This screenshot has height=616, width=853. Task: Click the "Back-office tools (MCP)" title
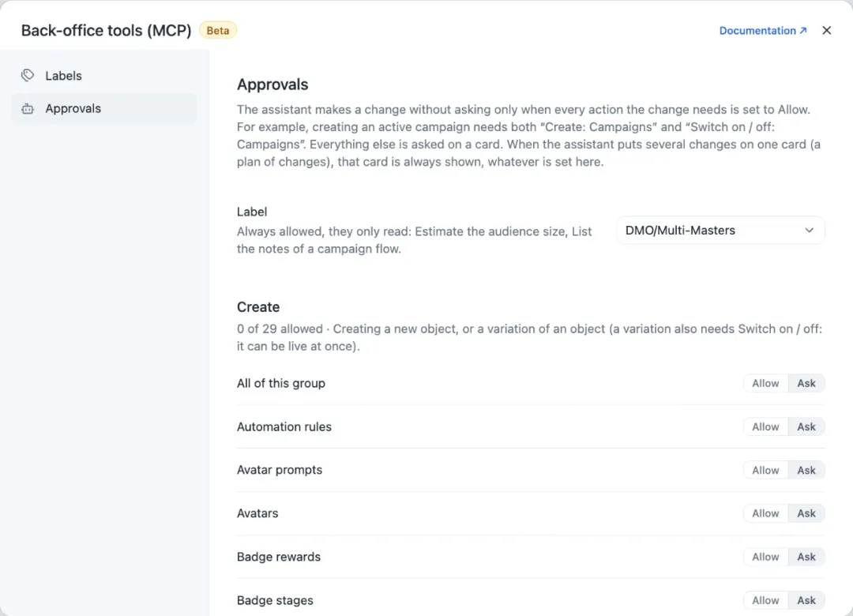click(106, 31)
